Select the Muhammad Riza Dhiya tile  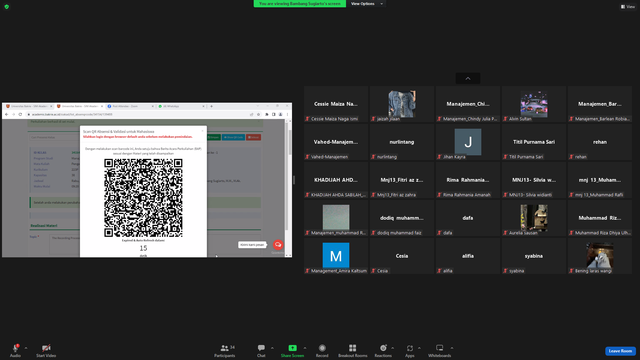click(x=600, y=218)
